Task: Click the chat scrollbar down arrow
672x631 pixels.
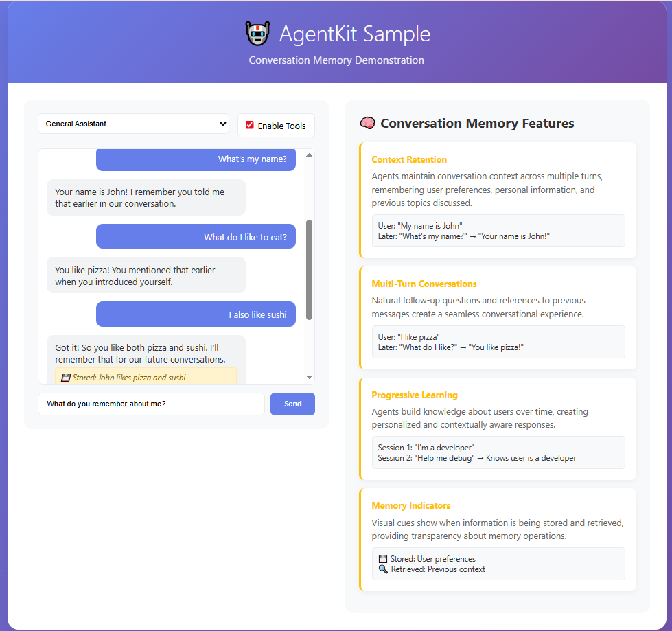Action: [x=309, y=377]
